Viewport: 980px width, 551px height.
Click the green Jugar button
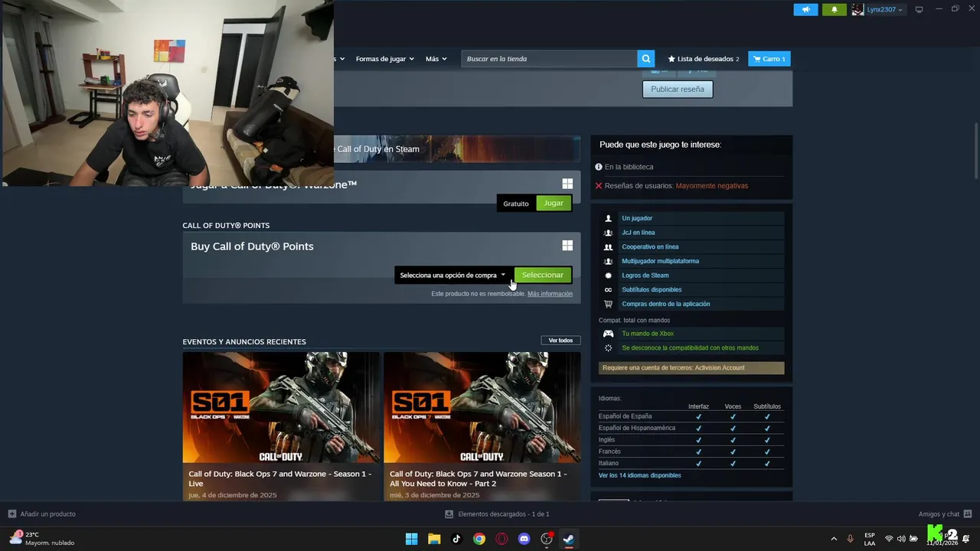[x=554, y=203]
